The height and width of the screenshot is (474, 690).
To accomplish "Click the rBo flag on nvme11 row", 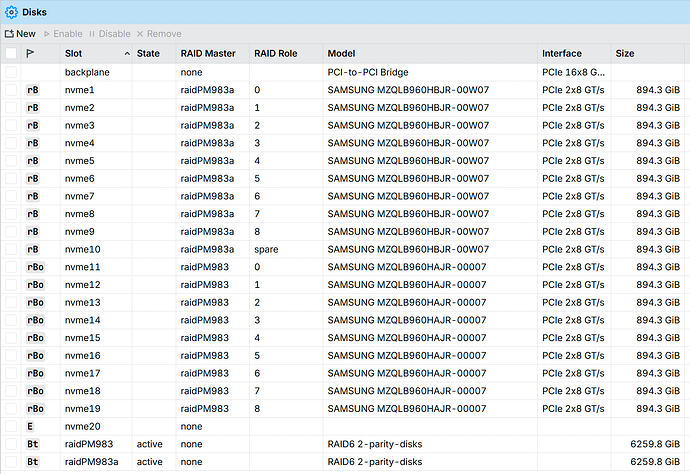I will [x=35, y=267].
